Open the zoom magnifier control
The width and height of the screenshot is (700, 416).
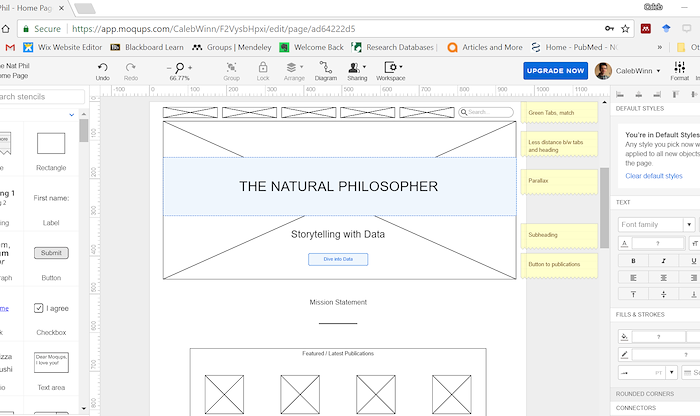click(179, 68)
